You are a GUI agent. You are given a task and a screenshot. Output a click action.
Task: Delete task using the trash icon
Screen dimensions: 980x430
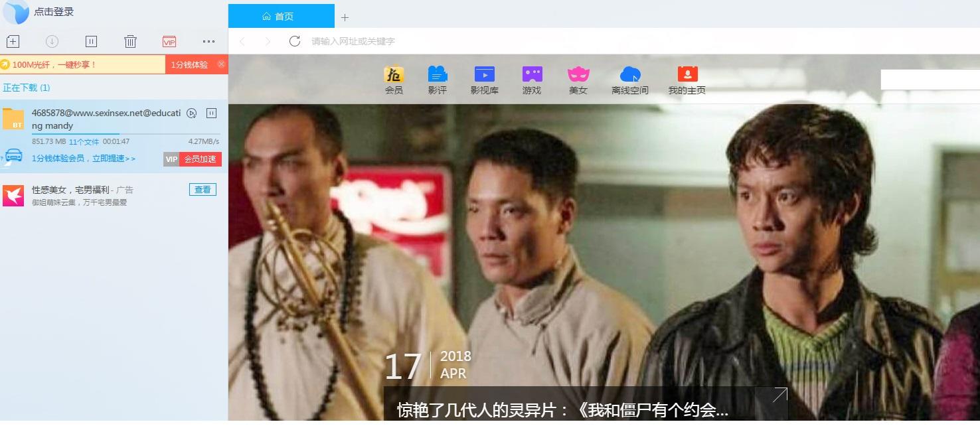pyautogui.click(x=130, y=41)
